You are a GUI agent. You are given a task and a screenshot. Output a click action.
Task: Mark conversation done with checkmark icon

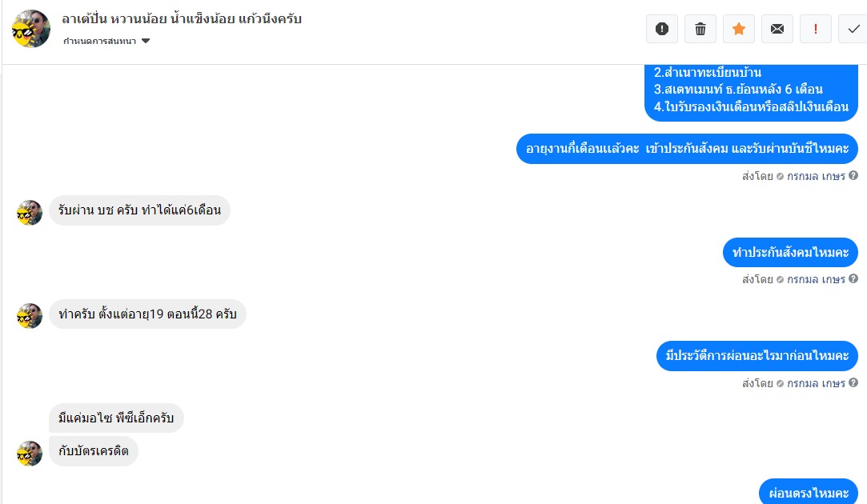pos(853,29)
